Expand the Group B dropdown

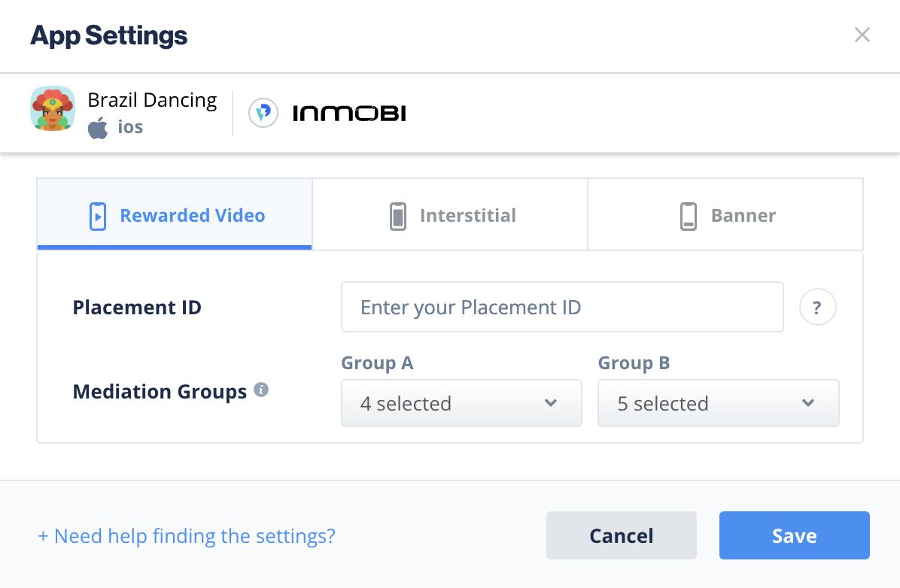(x=719, y=403)
